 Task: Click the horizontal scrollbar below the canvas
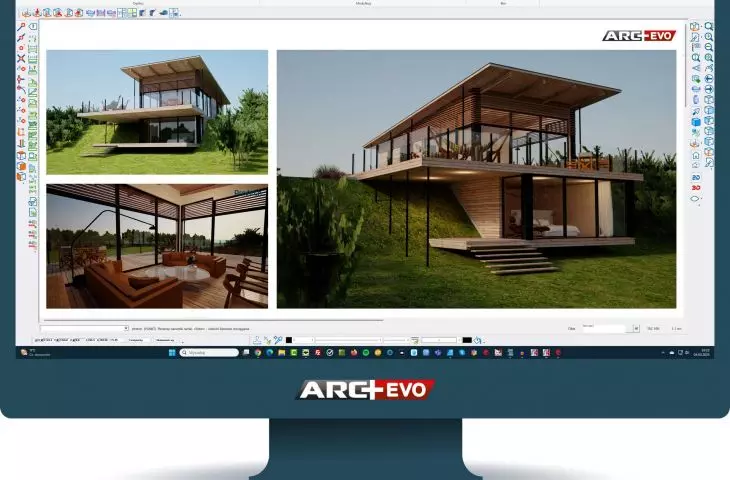pyautogui.click(x=212, y=320)
